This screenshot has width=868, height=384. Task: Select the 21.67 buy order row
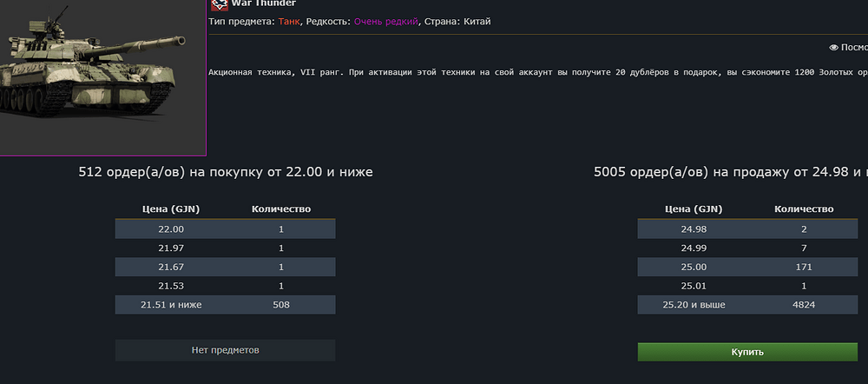tap(226, 267)
